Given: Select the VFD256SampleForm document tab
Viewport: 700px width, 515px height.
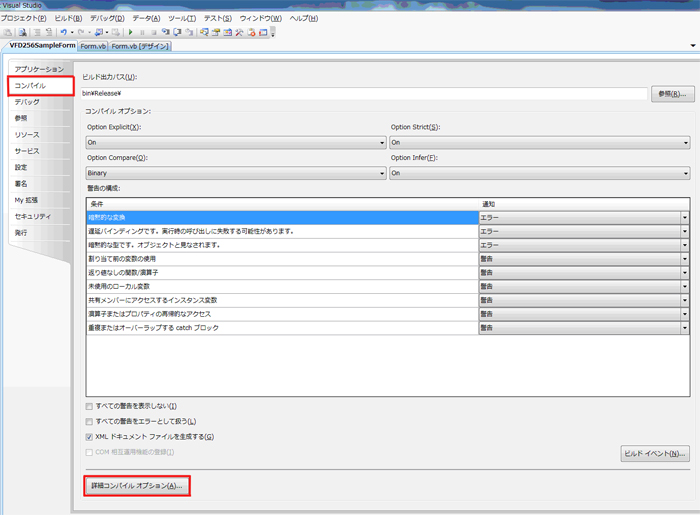Looking at the screenshot, I should [x=42, y=46].
